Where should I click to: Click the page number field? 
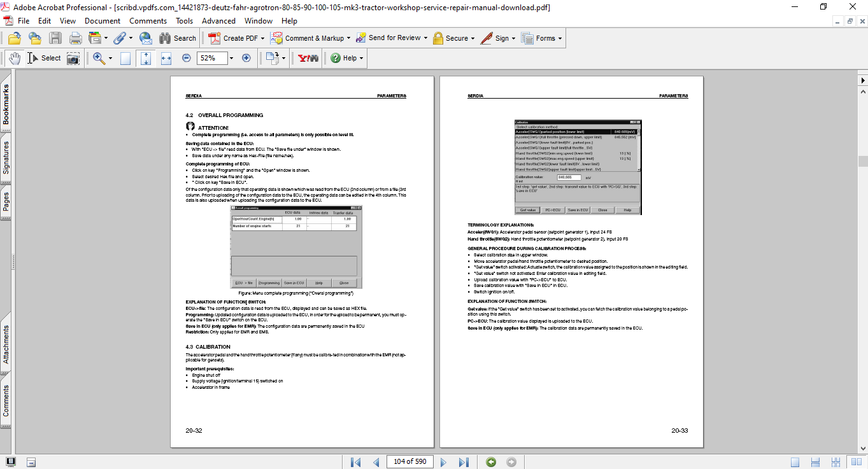coord(409,461)
